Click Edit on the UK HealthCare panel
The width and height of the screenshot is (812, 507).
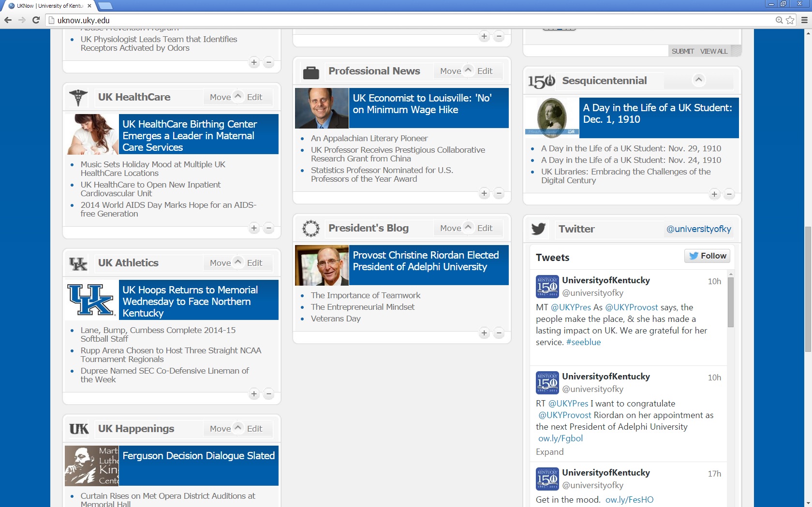point(254,97)
